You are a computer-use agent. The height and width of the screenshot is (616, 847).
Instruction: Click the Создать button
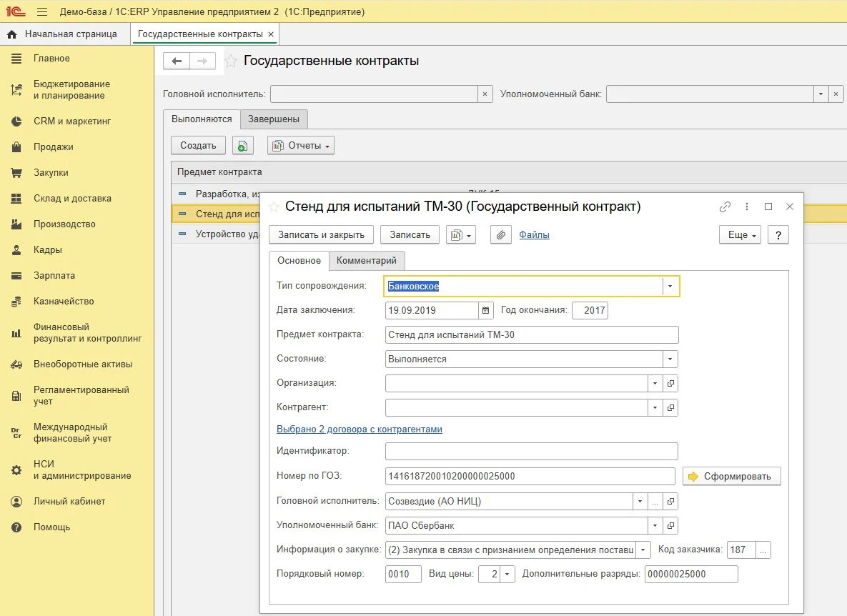[x=198, y=146]
